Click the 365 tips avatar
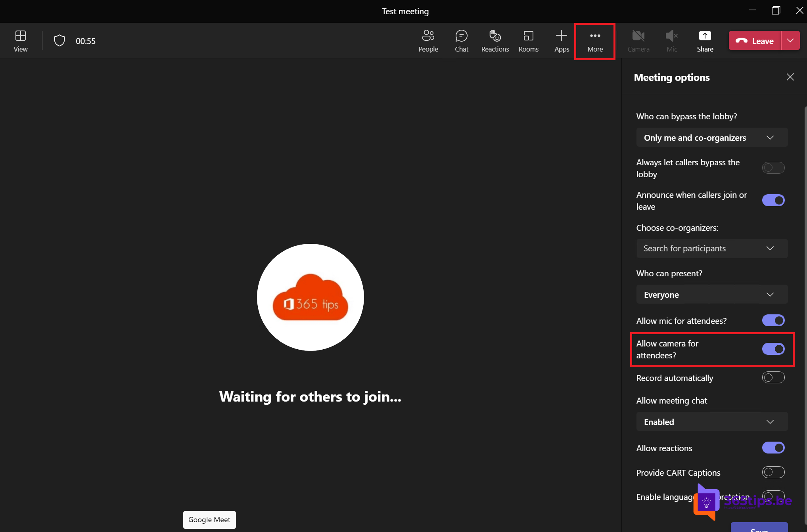This screenshot has width=807, height=532. (x=311, y=297)
